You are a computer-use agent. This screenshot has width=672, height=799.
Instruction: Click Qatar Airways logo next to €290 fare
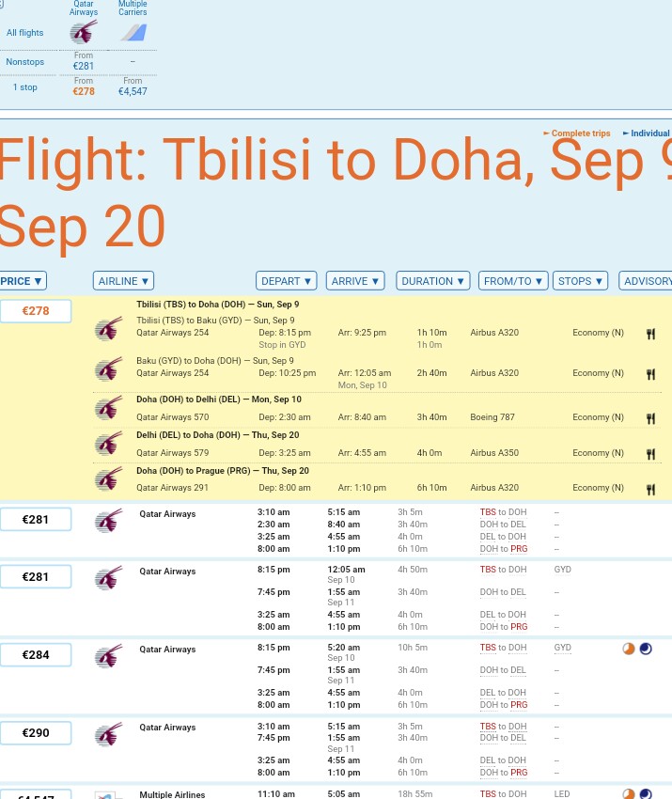tap(108, 734)
